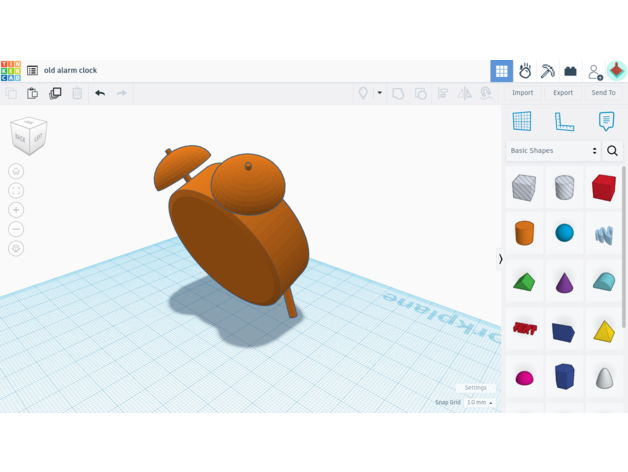Collapse the shapes panel with chevron
Screen dimensions: 628x472
(501, 259)
